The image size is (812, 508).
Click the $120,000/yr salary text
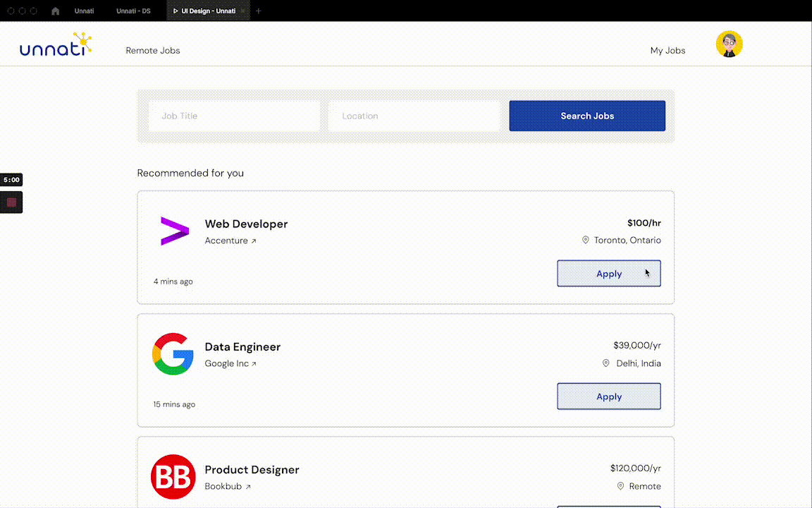tap(635, 468)
